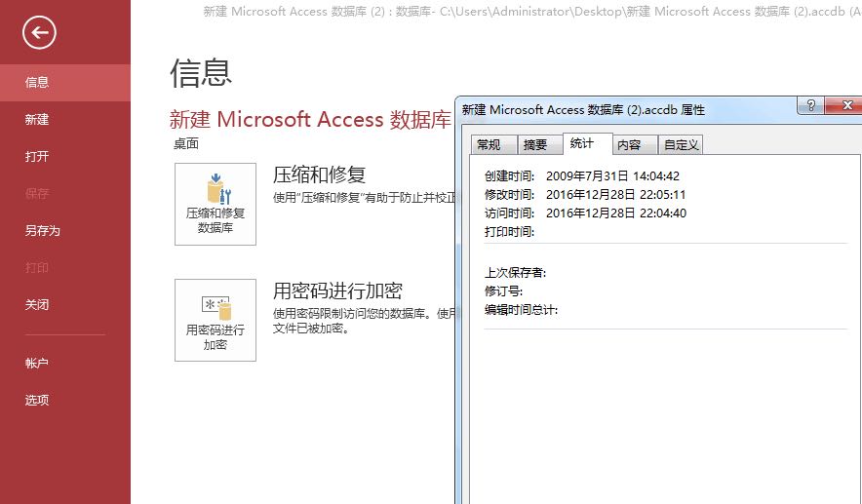
Task: Open 选项 from the sidebar
Action: point(65,400)
